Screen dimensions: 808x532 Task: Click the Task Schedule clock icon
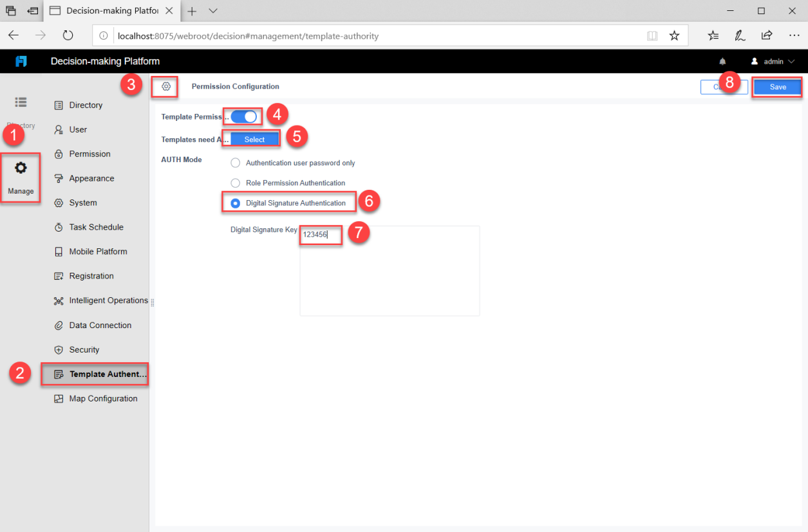coord(60,226)
